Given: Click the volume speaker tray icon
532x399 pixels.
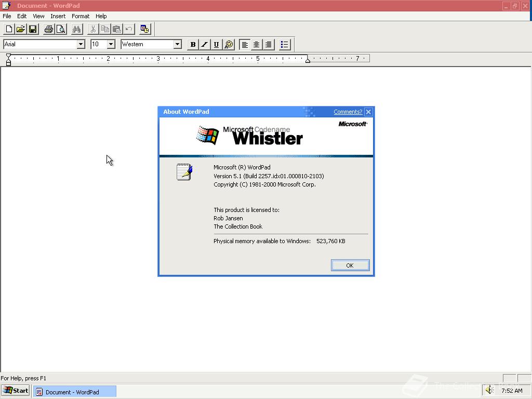Looking at the screenshot, I should tap(489, 390).
